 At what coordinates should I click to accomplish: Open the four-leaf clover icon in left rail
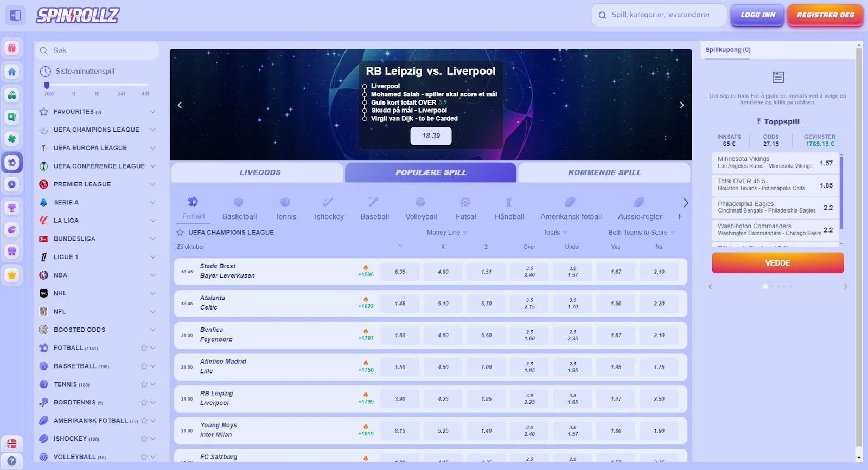pos(12,139)
